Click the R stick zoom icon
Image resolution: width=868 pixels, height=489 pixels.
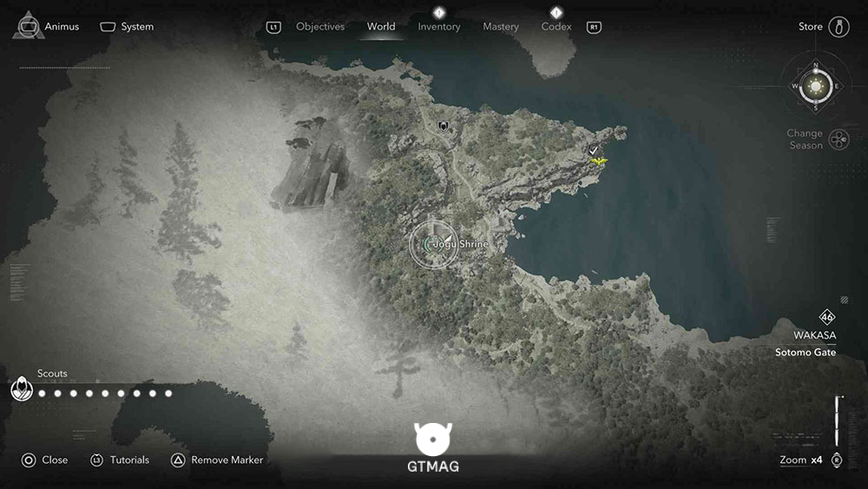837,460
